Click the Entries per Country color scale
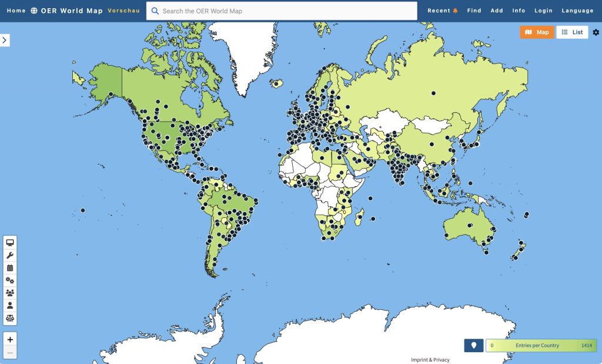The height and width of the screenshot is (364, 602). click(541, 345)
